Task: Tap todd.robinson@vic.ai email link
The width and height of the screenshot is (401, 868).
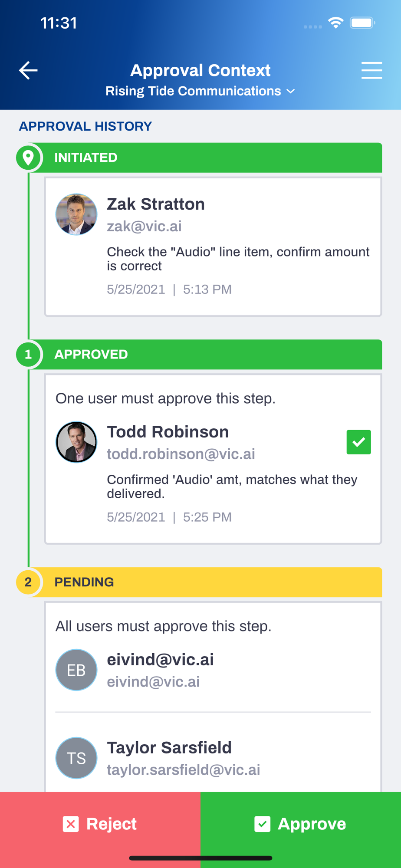Action: coord(181,454)
